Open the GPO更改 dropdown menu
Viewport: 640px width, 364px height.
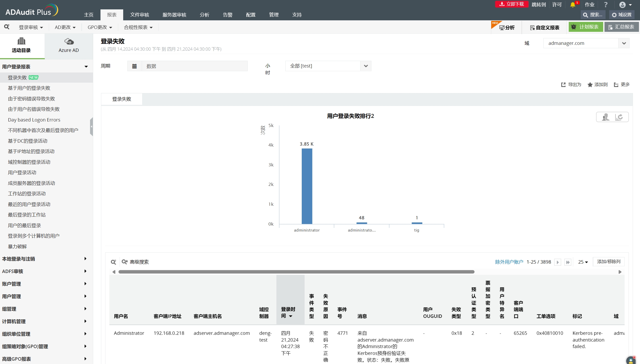(100, 27)
